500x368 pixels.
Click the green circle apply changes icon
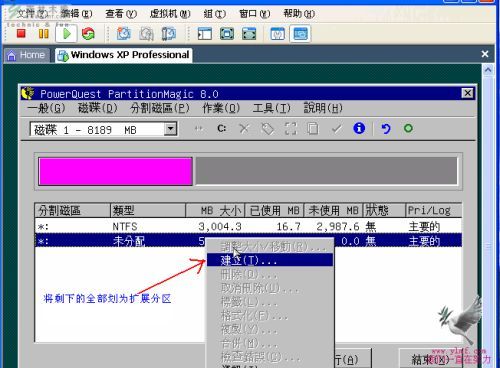click(x=408, y=128)
